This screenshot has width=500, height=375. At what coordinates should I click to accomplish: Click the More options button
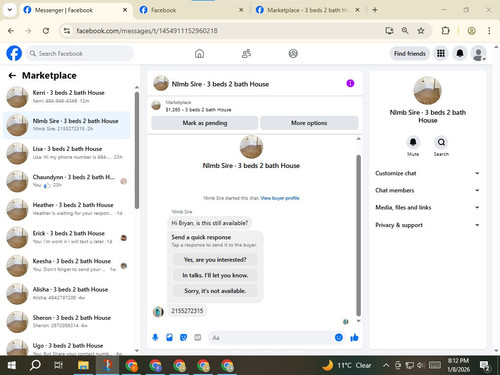tap(309, 123)
